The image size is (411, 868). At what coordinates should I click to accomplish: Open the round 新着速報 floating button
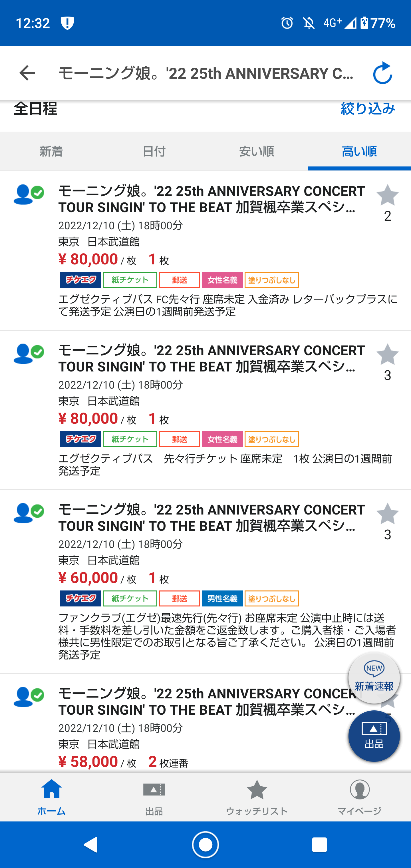(x=374, y=678)
